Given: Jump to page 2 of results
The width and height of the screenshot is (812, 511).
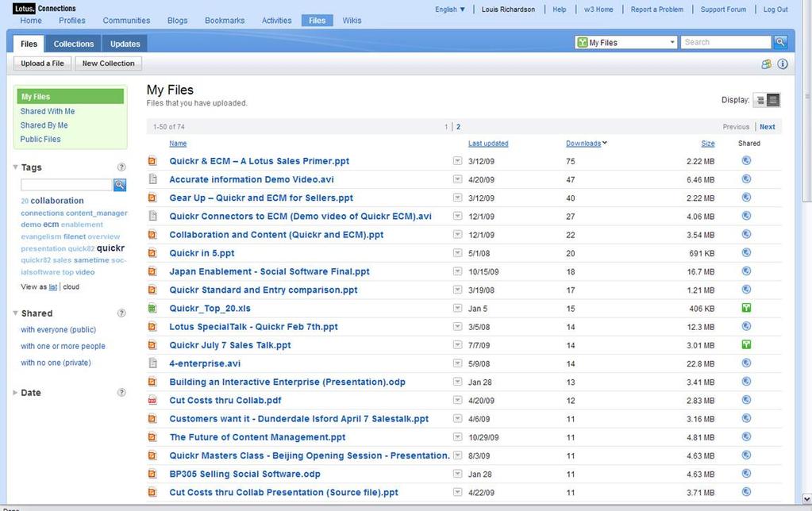Looking at the screenshot, I should tap(458, 127).
